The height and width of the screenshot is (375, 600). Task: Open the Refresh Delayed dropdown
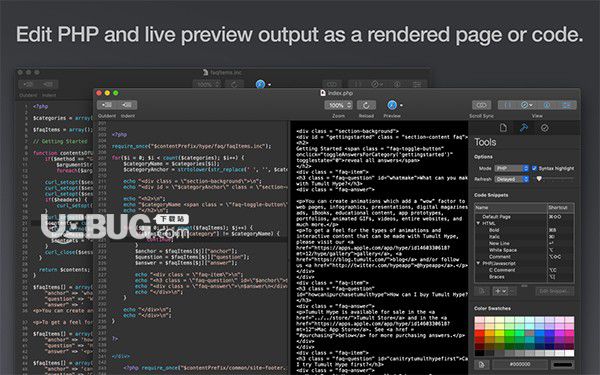[x=512, y=179]
